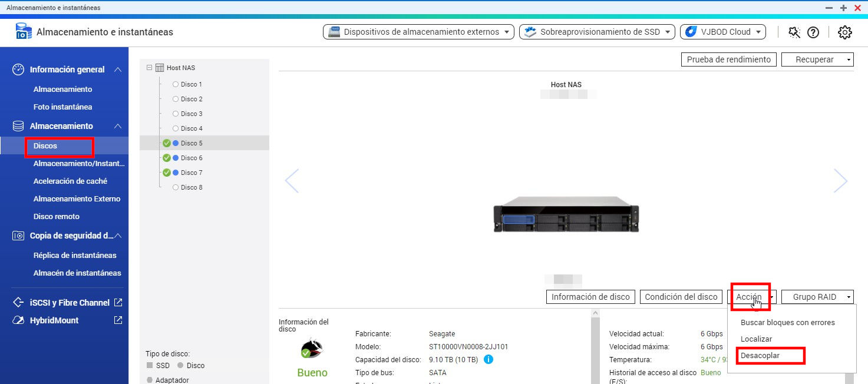Image resolution: width=868 pixels, height=384 pixels.
Task: Show next enclosure with right arrow
Action: coord(840,181)
